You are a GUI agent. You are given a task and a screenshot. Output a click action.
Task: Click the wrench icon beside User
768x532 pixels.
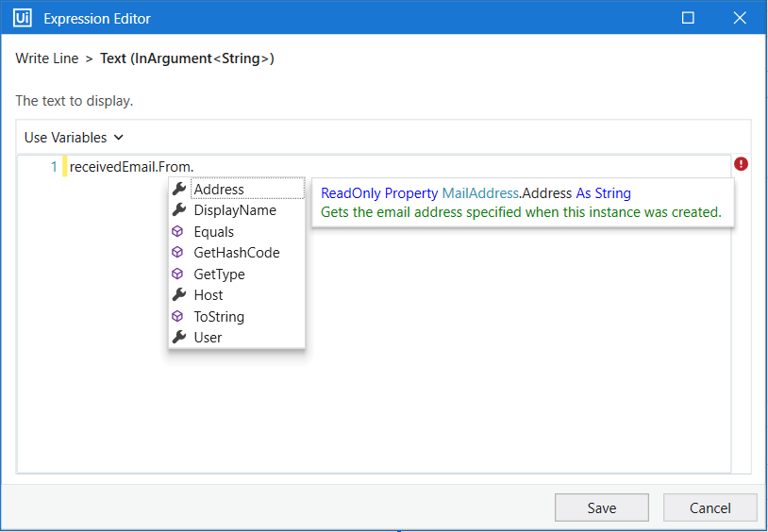[x=179, y=337]
